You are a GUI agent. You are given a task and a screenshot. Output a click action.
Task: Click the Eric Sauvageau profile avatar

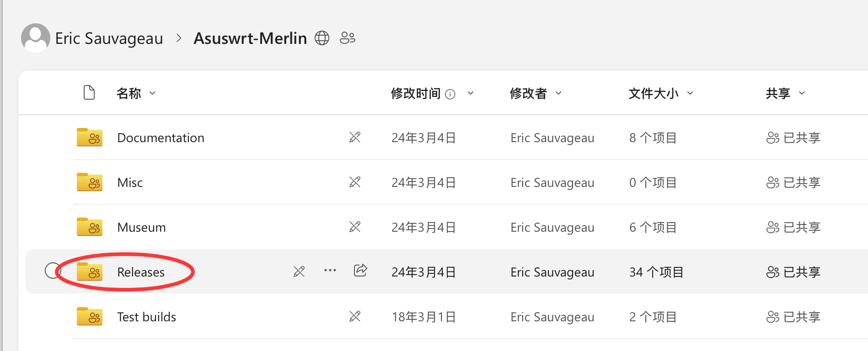pos(36,38)
